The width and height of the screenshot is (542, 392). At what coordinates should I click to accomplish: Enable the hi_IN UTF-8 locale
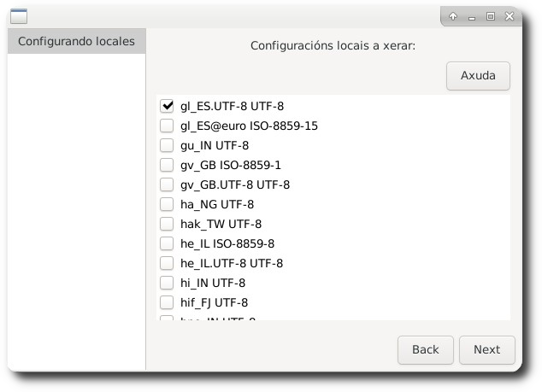167,283
